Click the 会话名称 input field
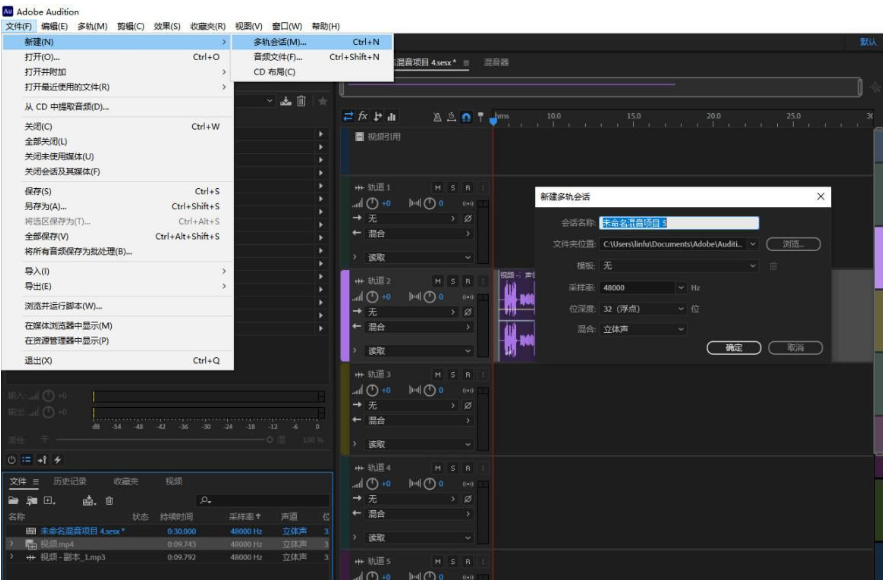This screenshot has width=883, height=580. [x=679, y=223]
